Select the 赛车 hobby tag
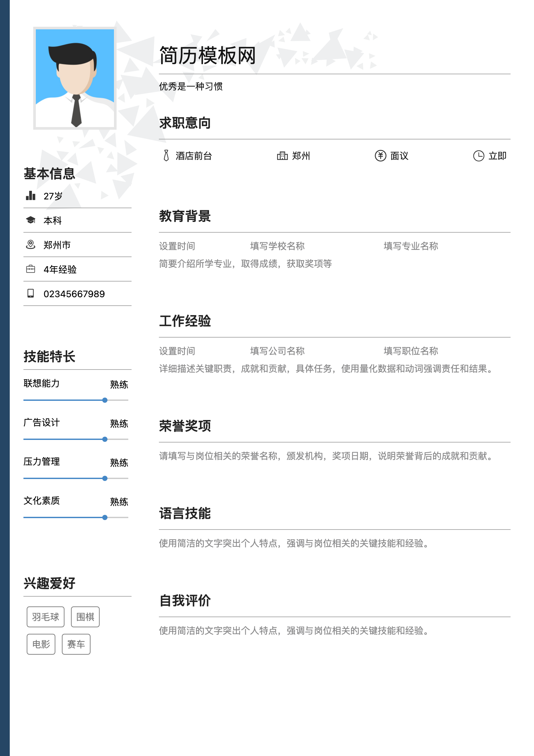The width and height of the screenshot is (534, 756). (76, 644)
